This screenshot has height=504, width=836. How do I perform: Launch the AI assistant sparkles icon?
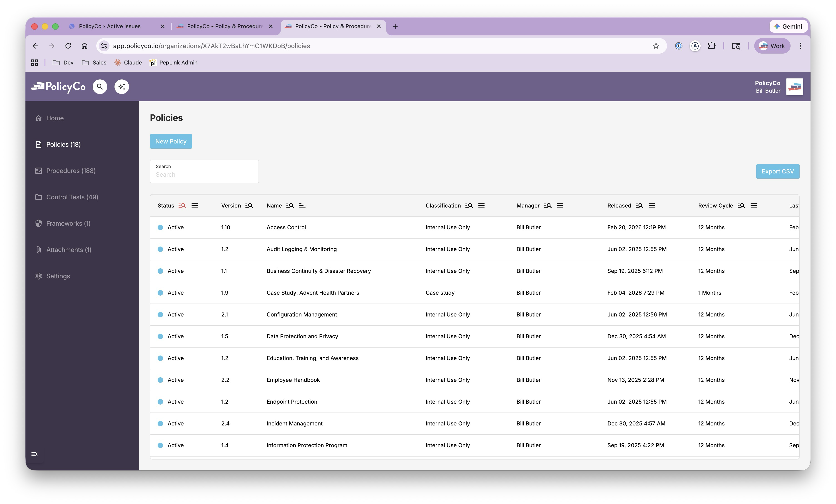pyautogui.click(x=122, y=86)
